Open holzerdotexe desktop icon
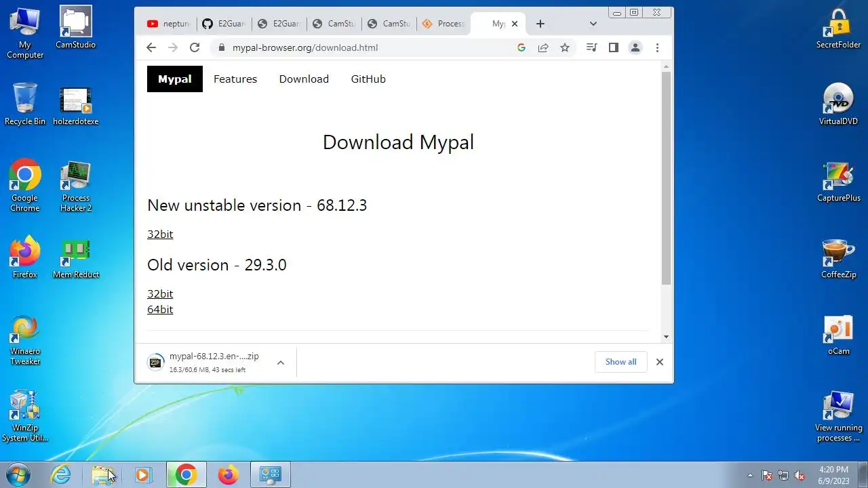 pyautogui.click(x=75, y=106)
